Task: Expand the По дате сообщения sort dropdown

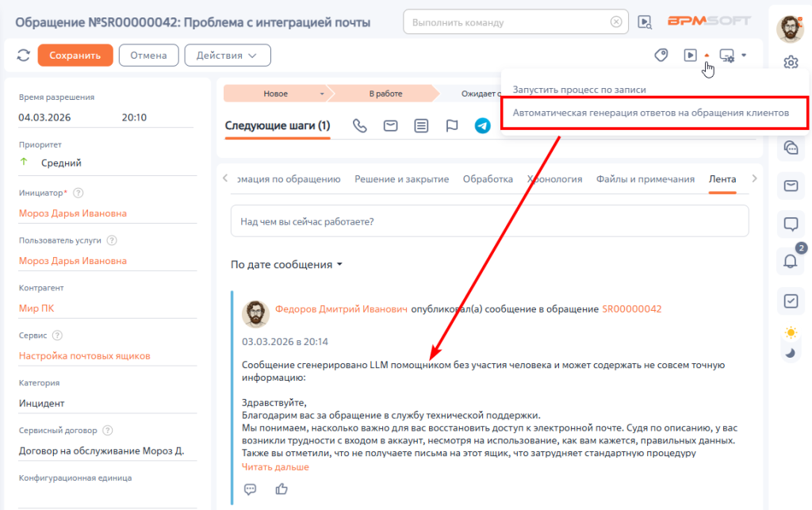Action: [286, 265]
